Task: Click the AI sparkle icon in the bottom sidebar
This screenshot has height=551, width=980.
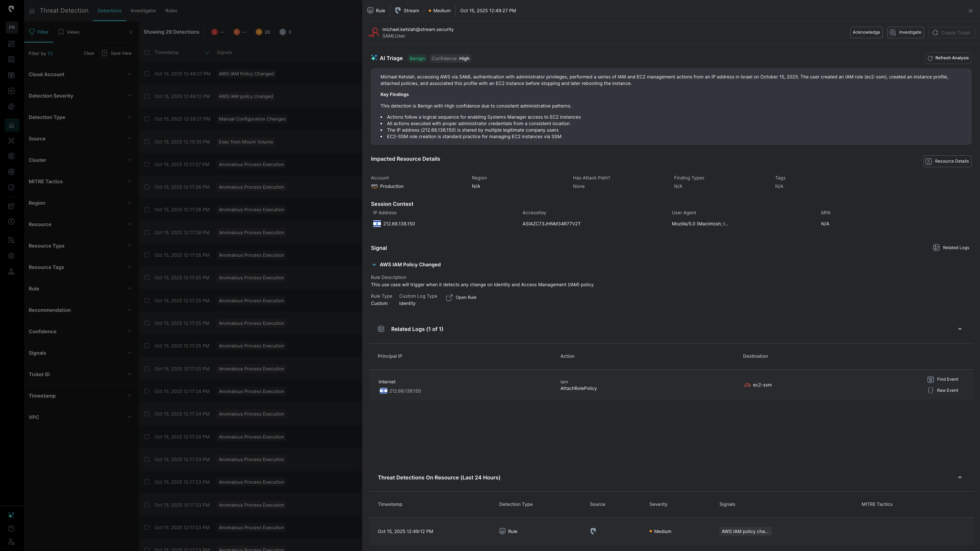Action: coord(11,515)
